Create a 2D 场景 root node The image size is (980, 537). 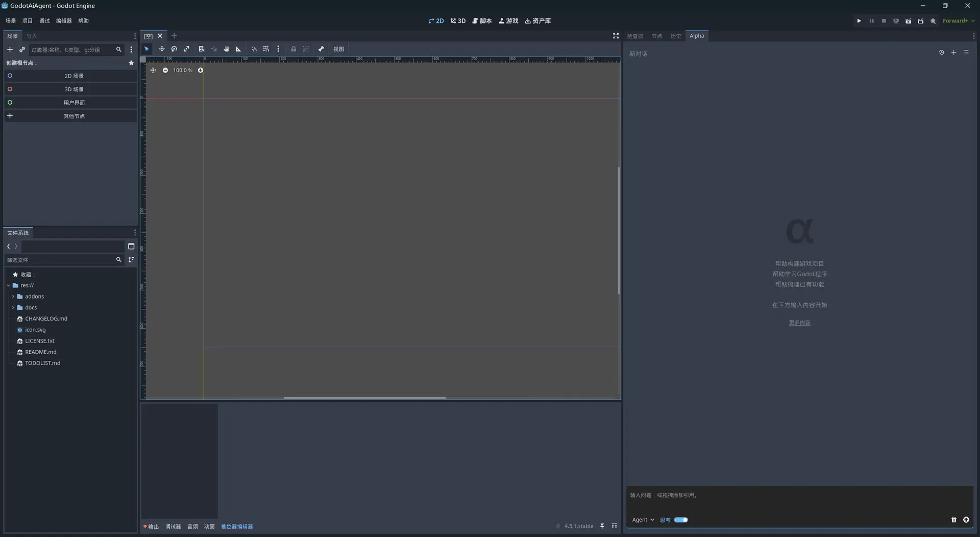(73, 76)
